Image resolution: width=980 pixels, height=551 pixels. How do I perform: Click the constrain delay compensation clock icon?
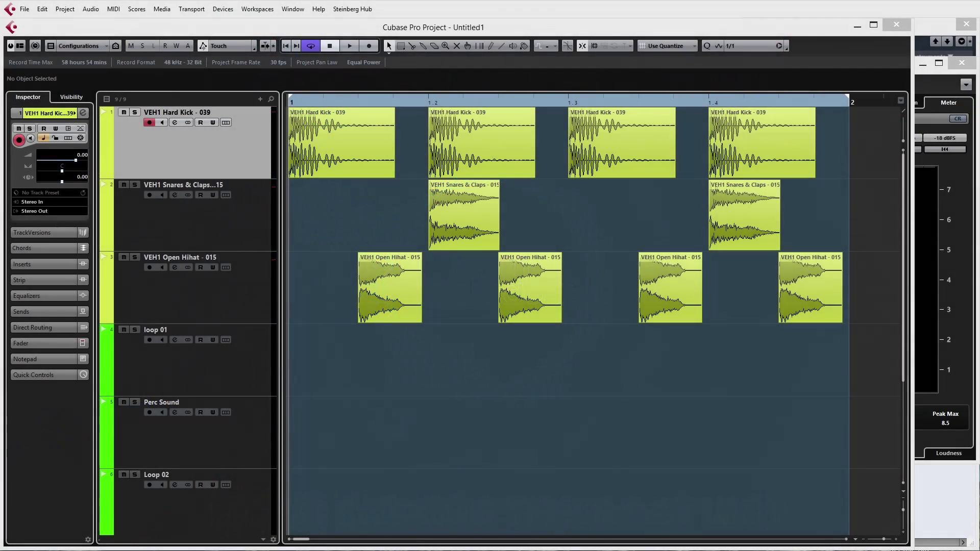point(35,46)
